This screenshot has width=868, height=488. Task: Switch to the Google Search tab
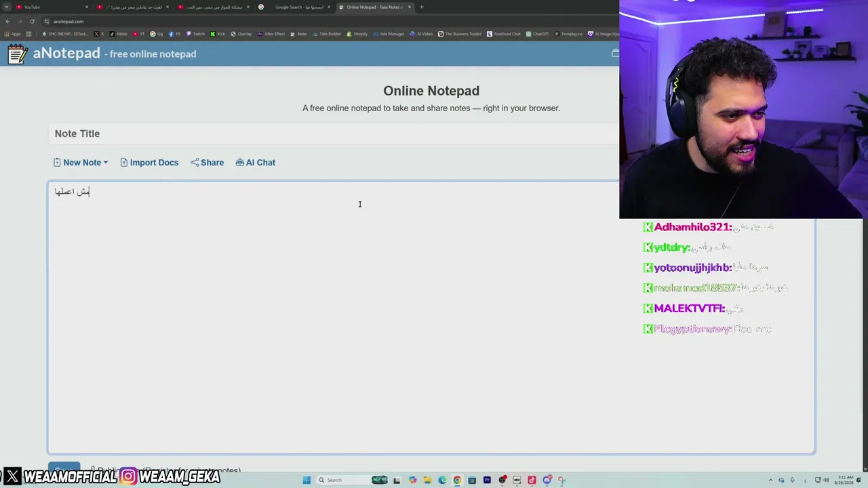[x=295, y=7]
